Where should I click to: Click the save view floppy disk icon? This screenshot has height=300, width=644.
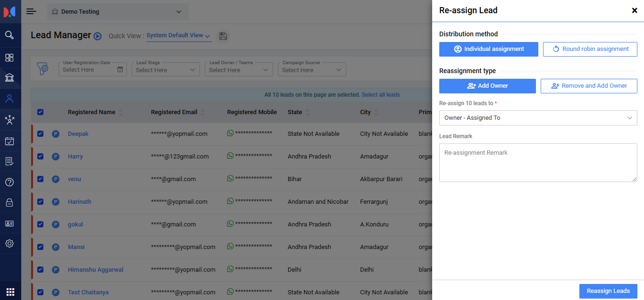pyautogui.click(x=223, y=36)
